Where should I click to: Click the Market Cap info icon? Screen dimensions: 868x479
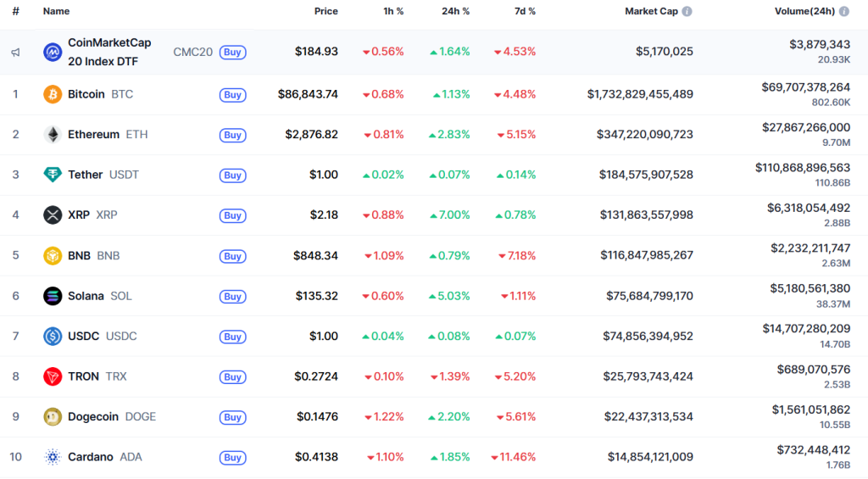pyautogui.click(x=687, y=12)
